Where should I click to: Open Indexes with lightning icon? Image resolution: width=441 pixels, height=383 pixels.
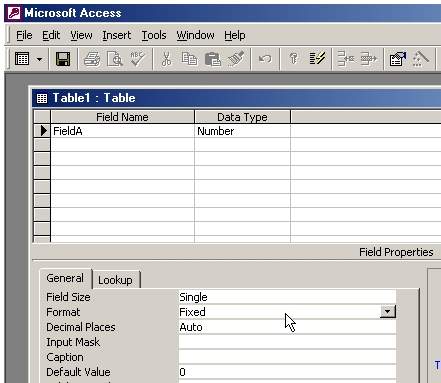pyautogui.click(x=317, y=59)
